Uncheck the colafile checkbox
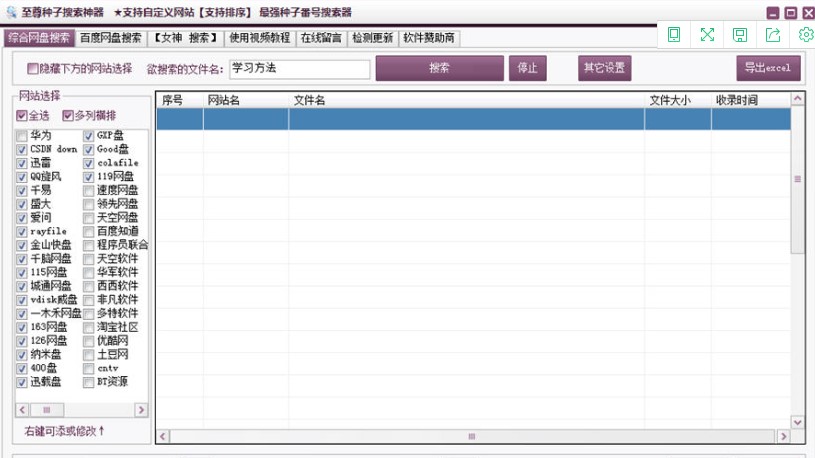This screenshot has width=815, height=458. [89, 163]
